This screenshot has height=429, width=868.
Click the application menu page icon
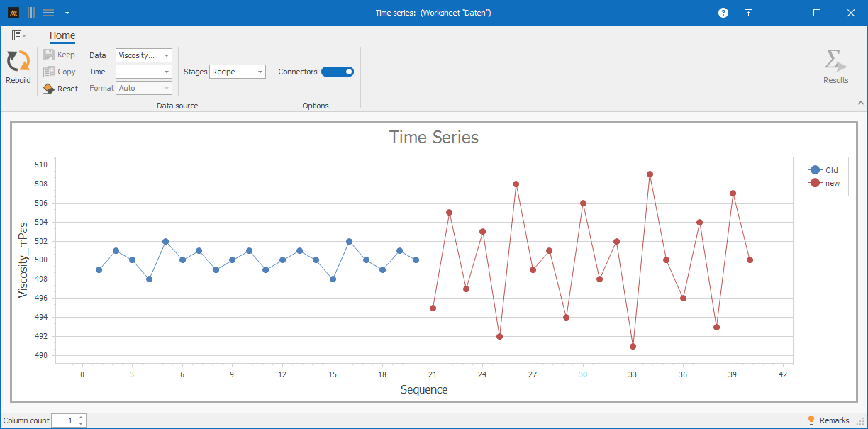(18, 35)
